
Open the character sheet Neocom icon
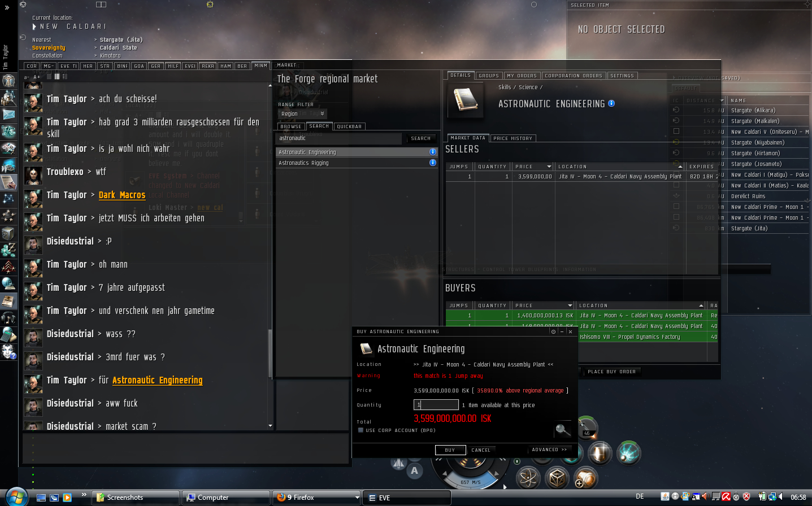(x=8, y=80)
